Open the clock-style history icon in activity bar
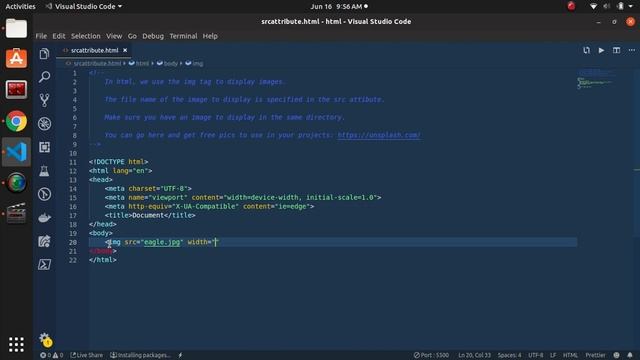The image size is (640, 360). (x=44, y=194)
